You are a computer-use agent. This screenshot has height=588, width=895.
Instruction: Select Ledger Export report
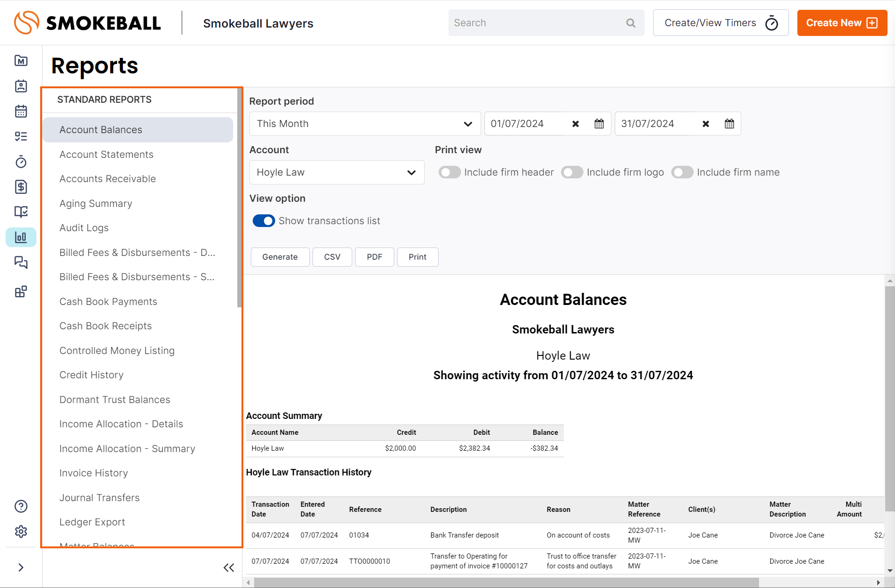[x=92, y=522]
